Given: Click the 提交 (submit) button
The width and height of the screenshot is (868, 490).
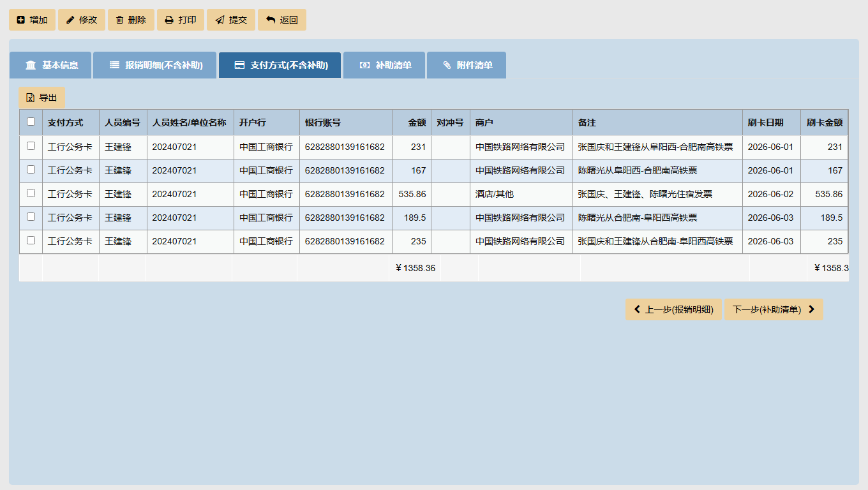Looking at the screenshot, I should (231, 20).
